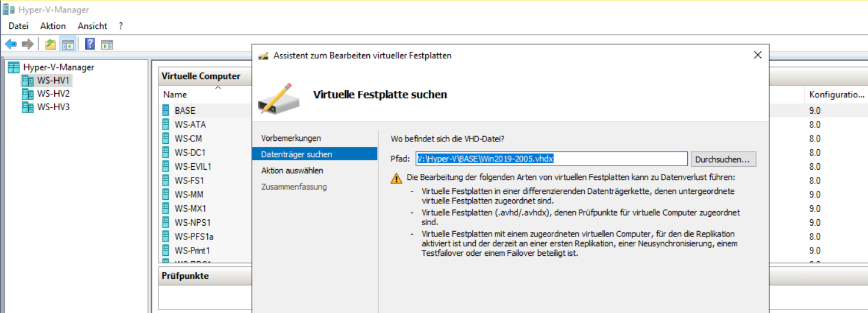Sort by the Konfiguratio... column header
The width and height of the screenshot is (868, 313).
point(836,94)
